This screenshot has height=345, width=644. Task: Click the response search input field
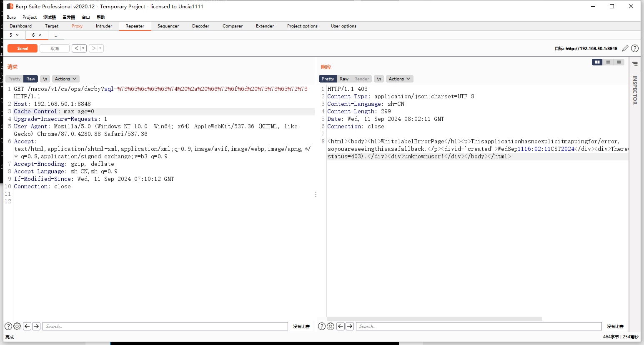(479, 326)
